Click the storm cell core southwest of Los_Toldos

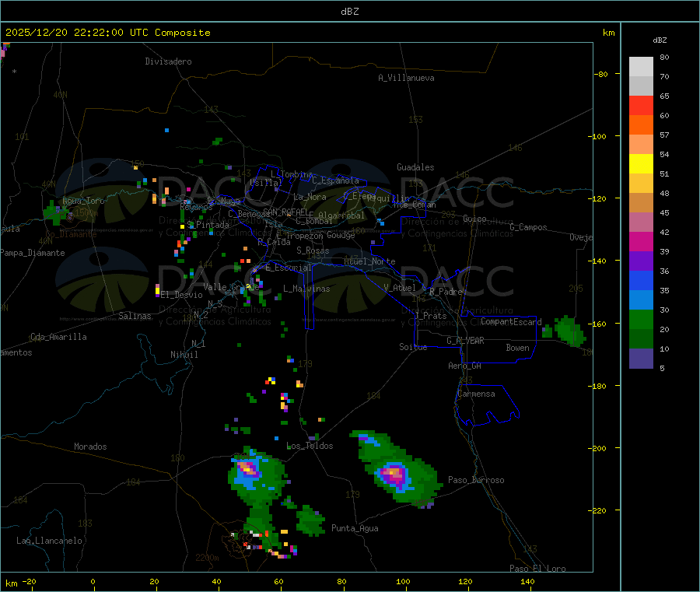(247, 469)
